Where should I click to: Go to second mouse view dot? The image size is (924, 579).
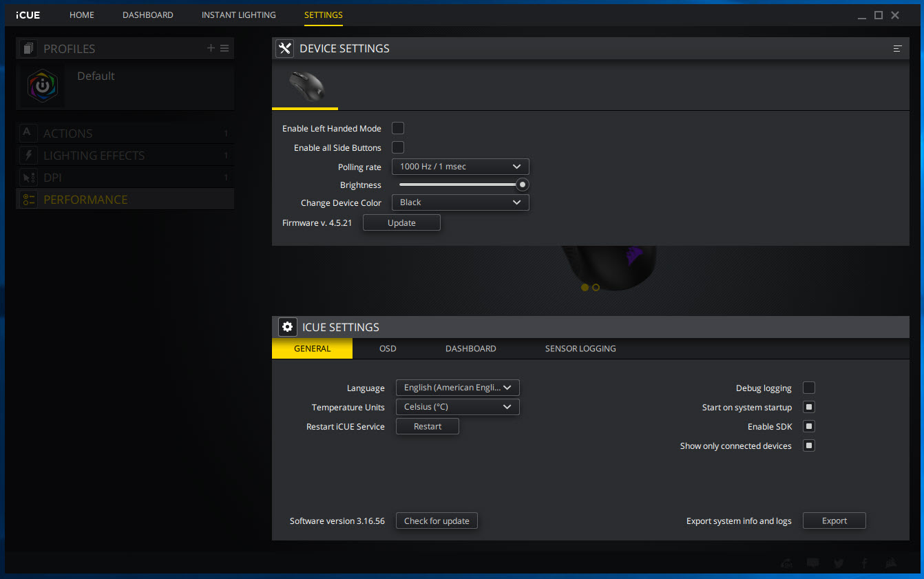pos(596,287)
